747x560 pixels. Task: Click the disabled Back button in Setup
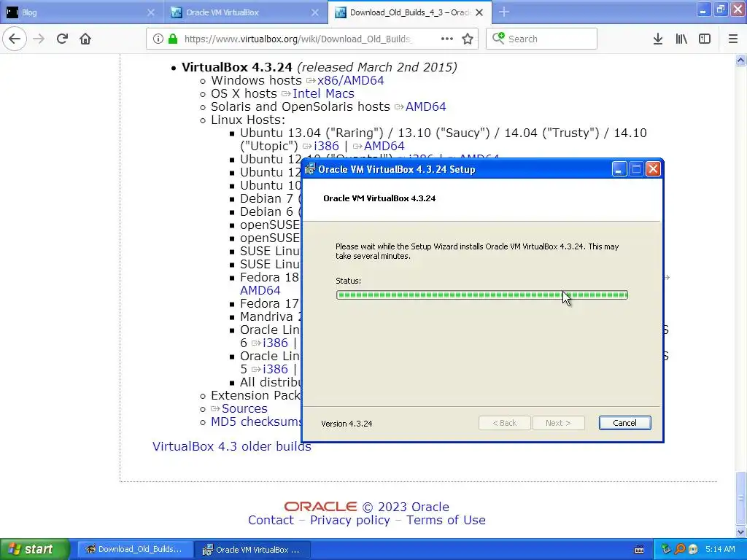click(x=504, y=423)
